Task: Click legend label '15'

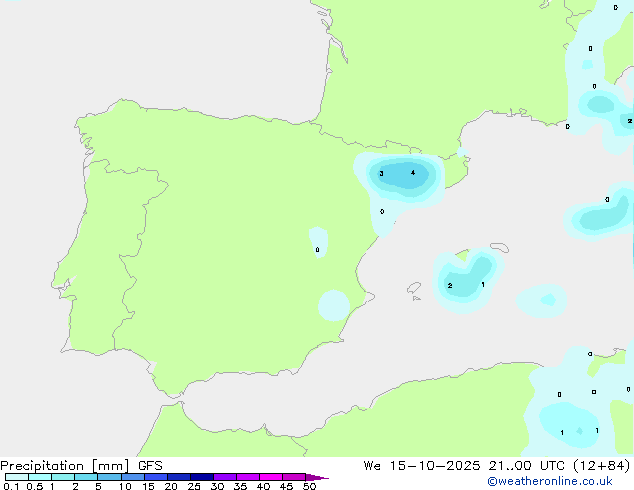Action: click(x=148, y=486)
